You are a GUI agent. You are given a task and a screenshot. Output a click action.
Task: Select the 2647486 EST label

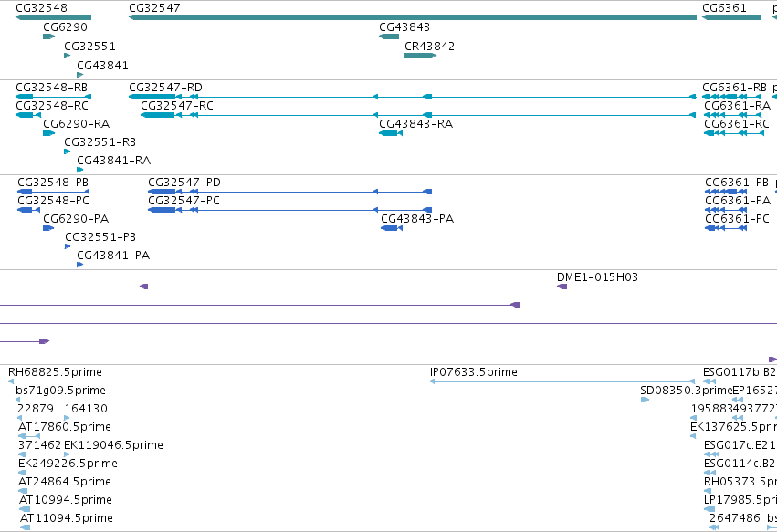(x=734, y=518)
